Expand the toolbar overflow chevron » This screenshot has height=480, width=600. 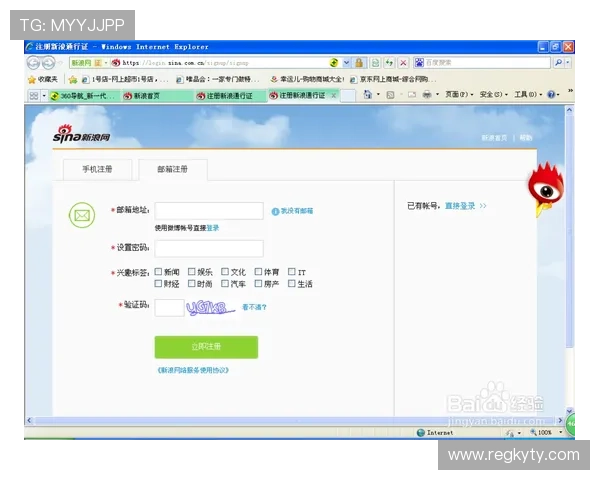coord(570,91)
